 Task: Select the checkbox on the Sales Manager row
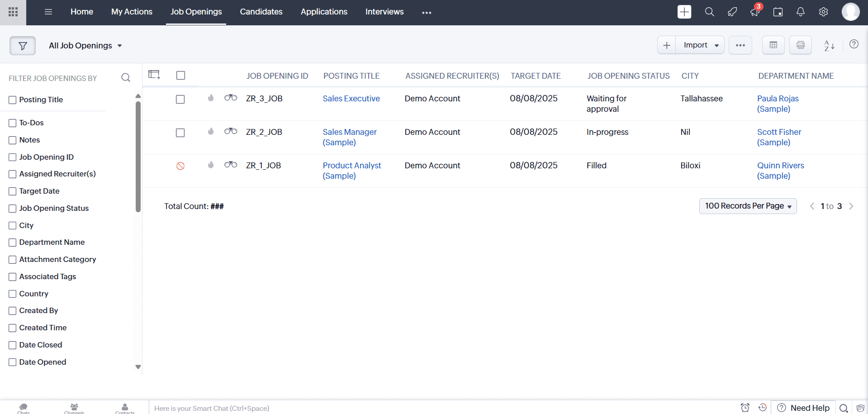[180, 133]
